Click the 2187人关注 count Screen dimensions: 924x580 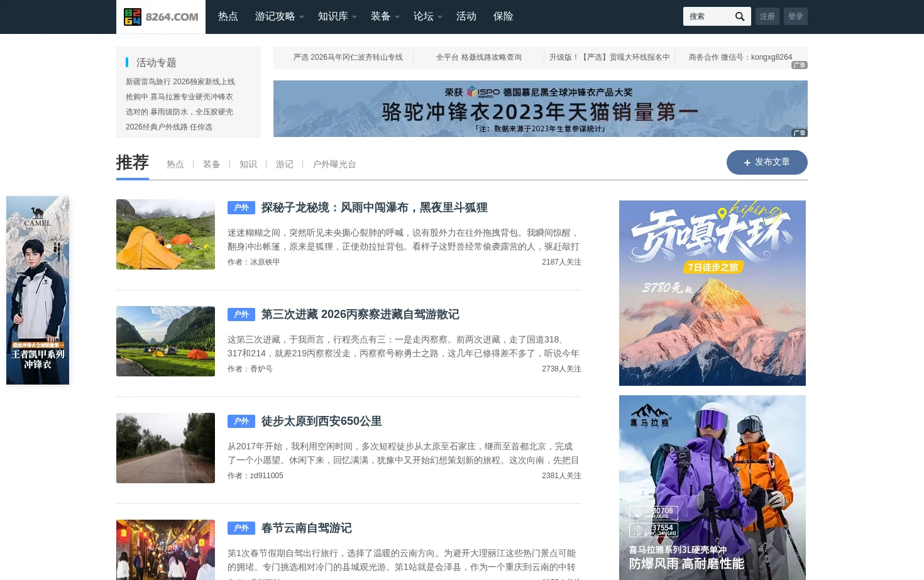[561, 262]
